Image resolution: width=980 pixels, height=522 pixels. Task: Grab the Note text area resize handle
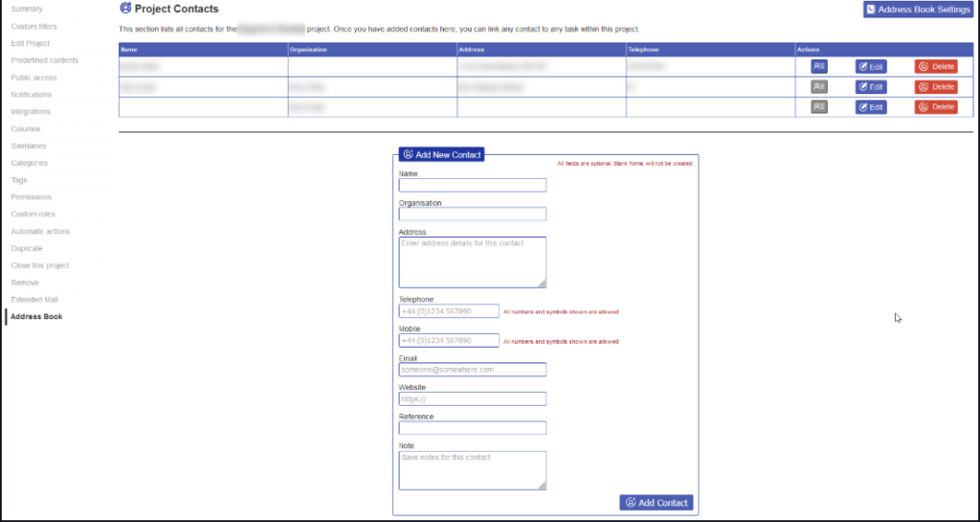pyautogui.click(x=542, y=485)
